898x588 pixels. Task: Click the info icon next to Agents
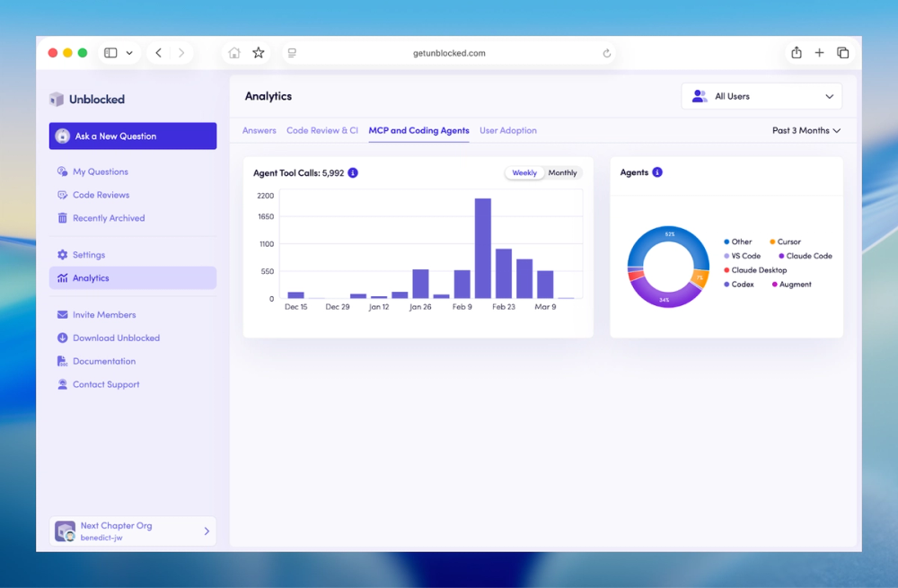[x=657, y=172]
